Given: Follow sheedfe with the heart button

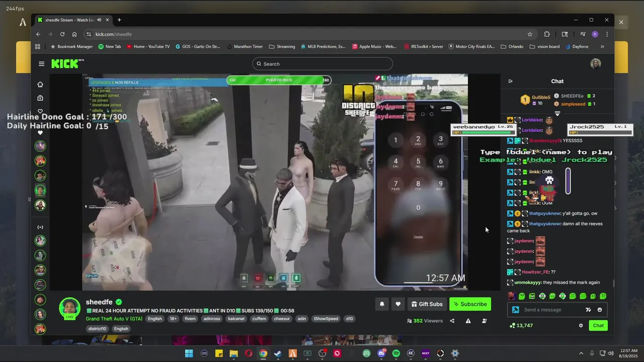Looking at the screenshot, I should click(398, 304).
